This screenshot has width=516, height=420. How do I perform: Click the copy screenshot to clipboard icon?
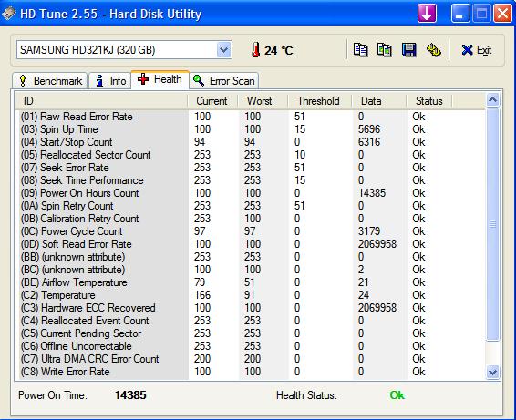tap(385, 50)
